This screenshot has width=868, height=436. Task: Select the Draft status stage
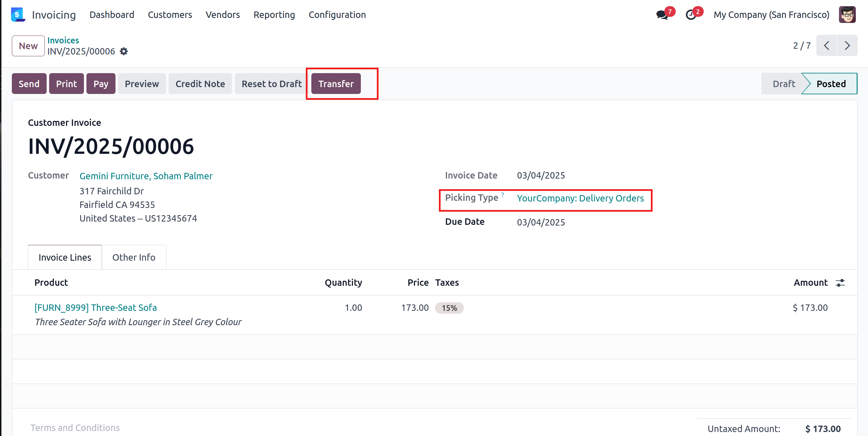(x=784, y=84)
